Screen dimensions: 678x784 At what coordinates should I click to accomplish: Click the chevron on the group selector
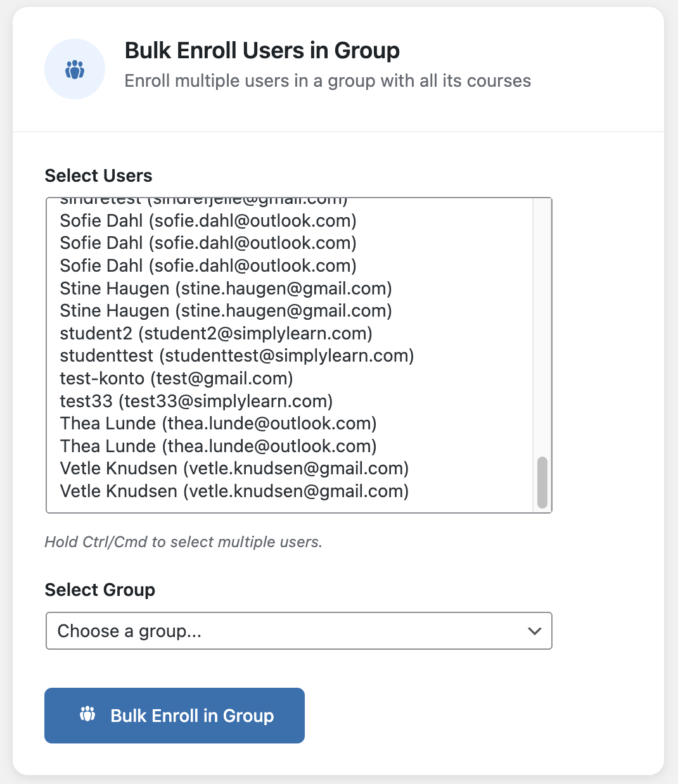pyautogui.click(x=534, y=631)
